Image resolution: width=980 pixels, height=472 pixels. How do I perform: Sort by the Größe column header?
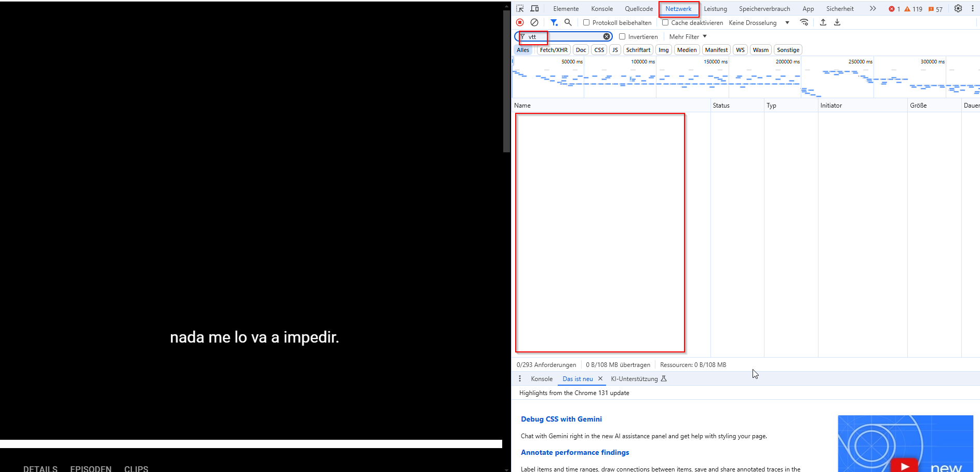[934, 105]
